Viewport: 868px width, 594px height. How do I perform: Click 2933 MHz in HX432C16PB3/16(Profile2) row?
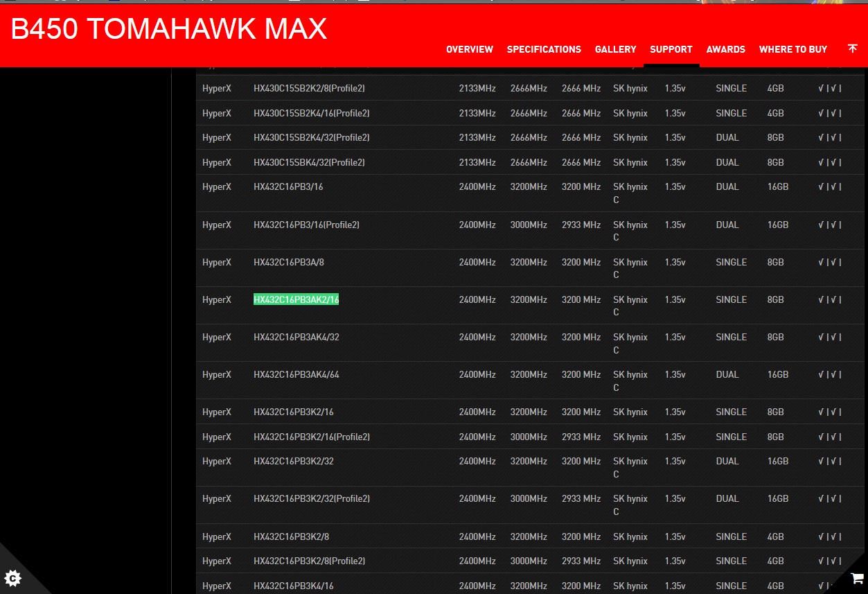click(581, 225)
